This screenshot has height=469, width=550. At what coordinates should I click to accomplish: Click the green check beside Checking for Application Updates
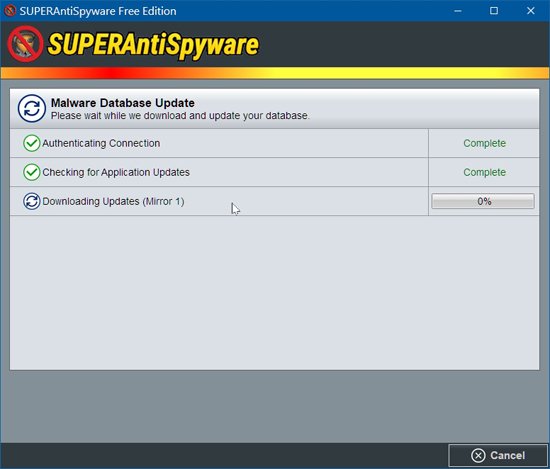click(32, 172)
